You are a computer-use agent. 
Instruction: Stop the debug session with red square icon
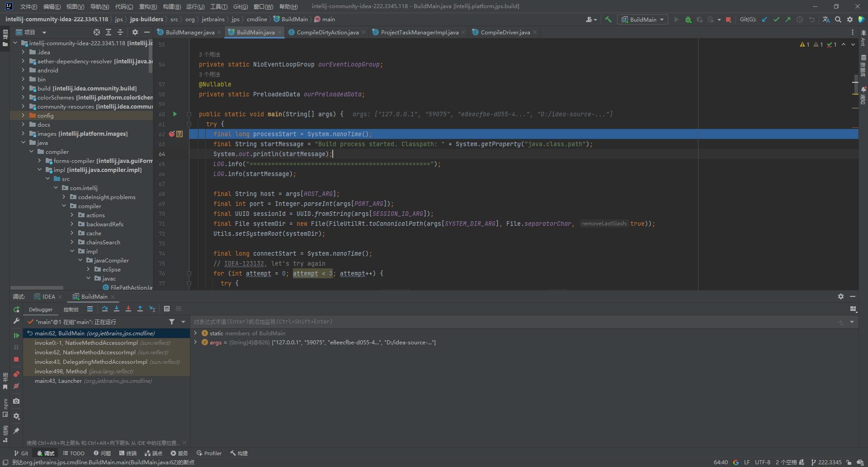[x=16, y=359]
